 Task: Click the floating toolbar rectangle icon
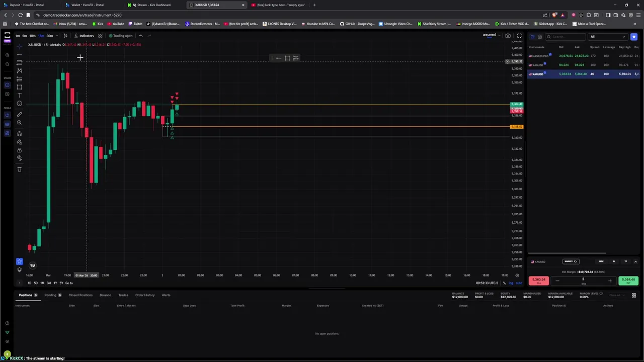tap(287, 58)
